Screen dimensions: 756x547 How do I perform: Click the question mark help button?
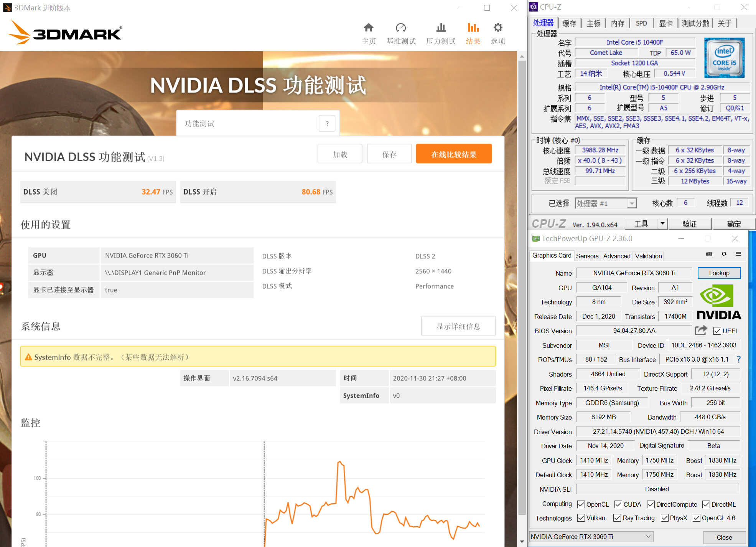[x=327, y=124]
